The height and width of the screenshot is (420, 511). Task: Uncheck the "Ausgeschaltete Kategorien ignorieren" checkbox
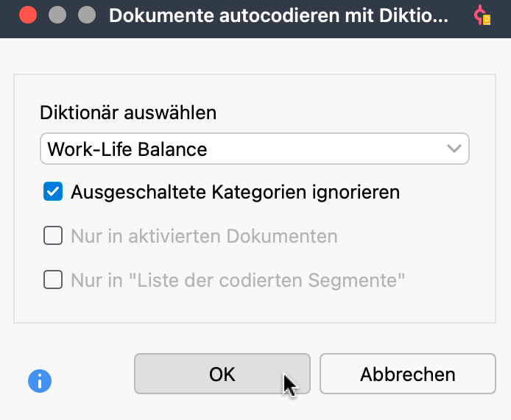[53, 193]
